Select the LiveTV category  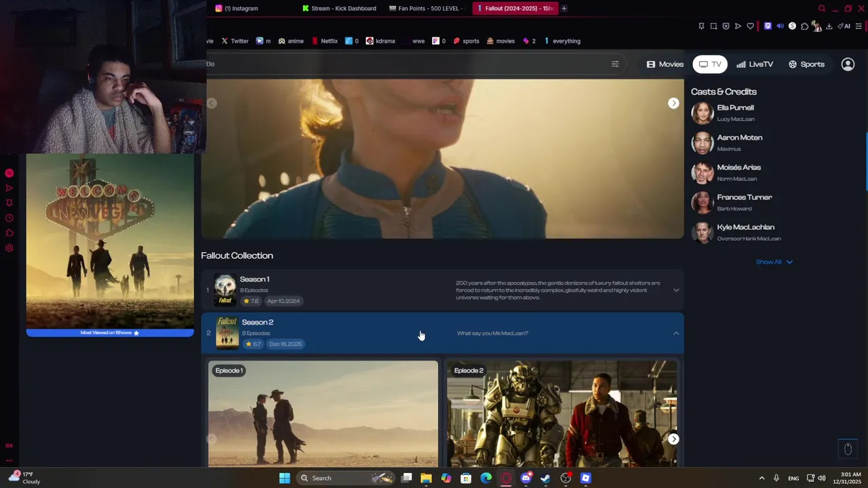755,64
